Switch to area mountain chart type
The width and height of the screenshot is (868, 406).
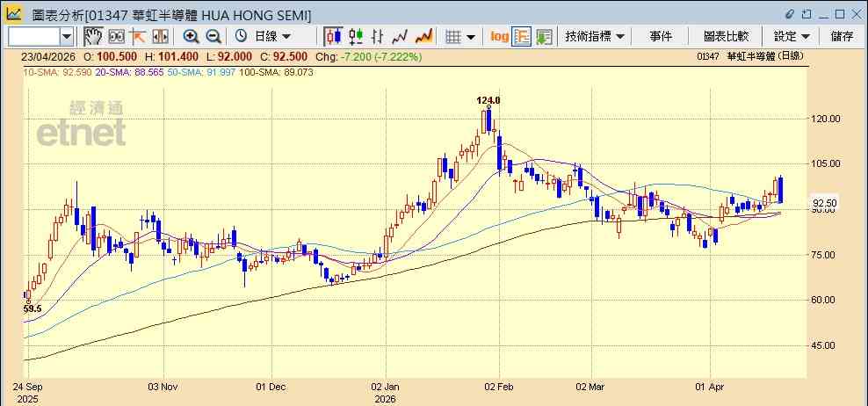coord(423,37)
